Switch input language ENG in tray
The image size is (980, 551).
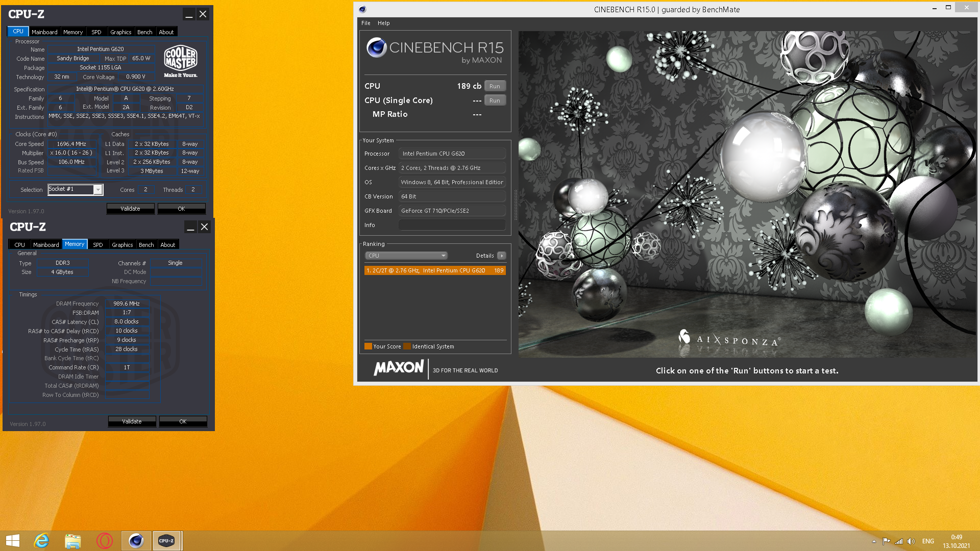pos(928,541)
